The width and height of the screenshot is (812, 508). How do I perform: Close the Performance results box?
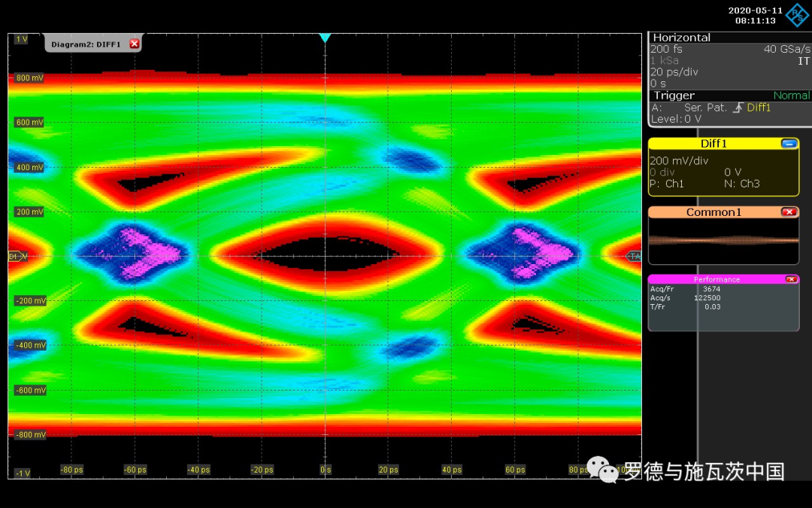[791, 279]
